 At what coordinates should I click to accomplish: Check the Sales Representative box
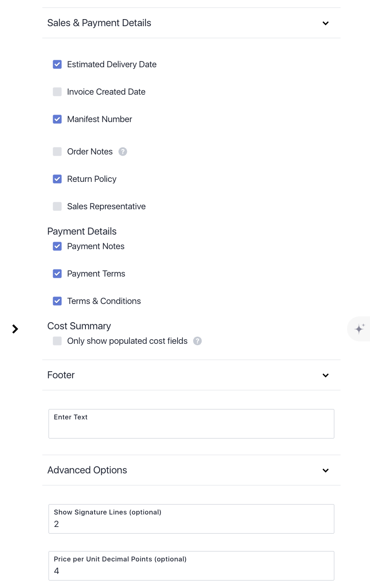[x=57, y=206]
